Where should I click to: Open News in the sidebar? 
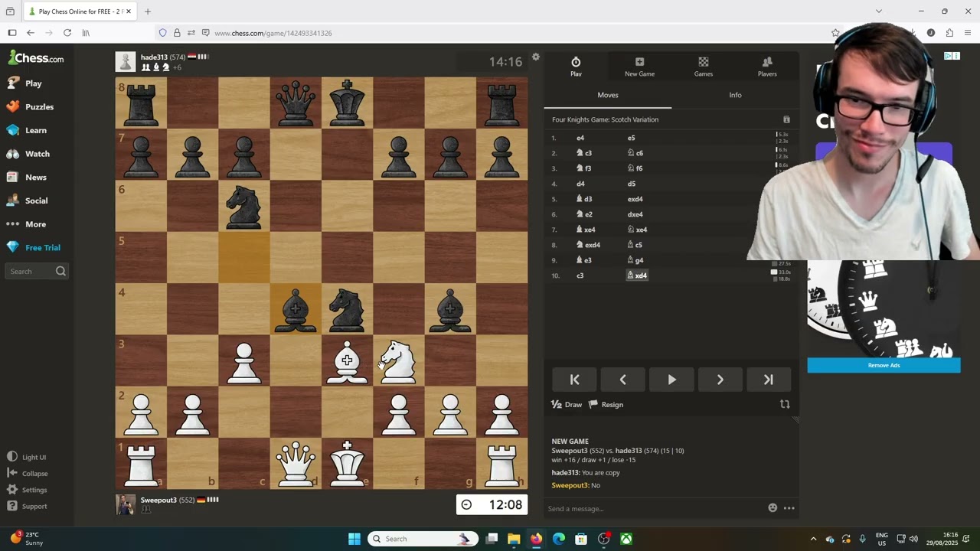point(35,178)
